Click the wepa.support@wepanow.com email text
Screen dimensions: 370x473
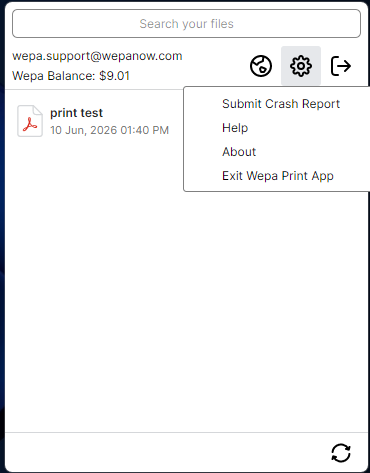coord(97,56)
